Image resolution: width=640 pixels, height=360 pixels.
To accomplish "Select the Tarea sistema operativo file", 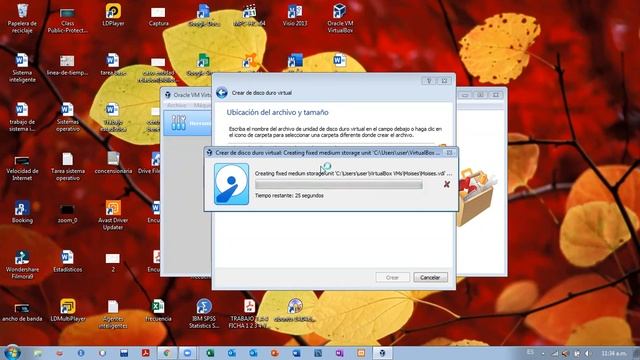I will click(x=67, y=167).
